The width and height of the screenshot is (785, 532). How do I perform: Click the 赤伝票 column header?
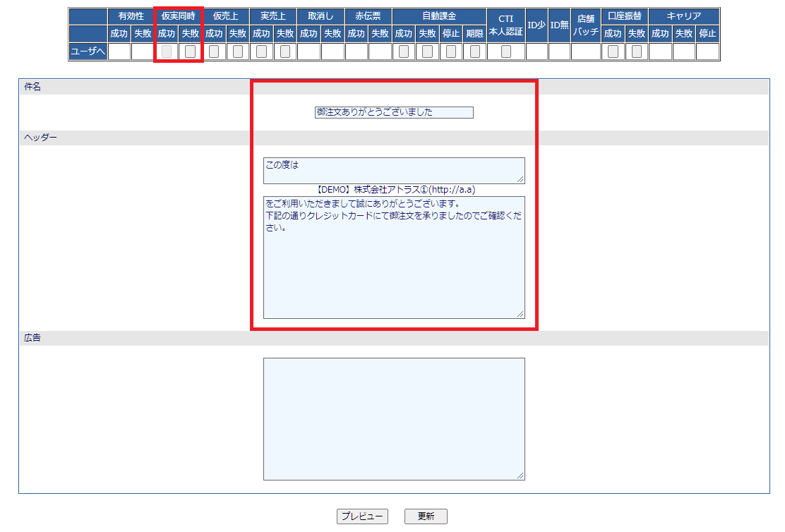click(x=368, y=16)
